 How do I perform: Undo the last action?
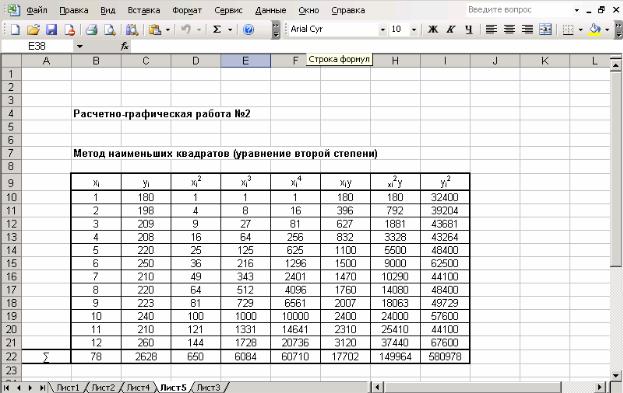[186, 29]
